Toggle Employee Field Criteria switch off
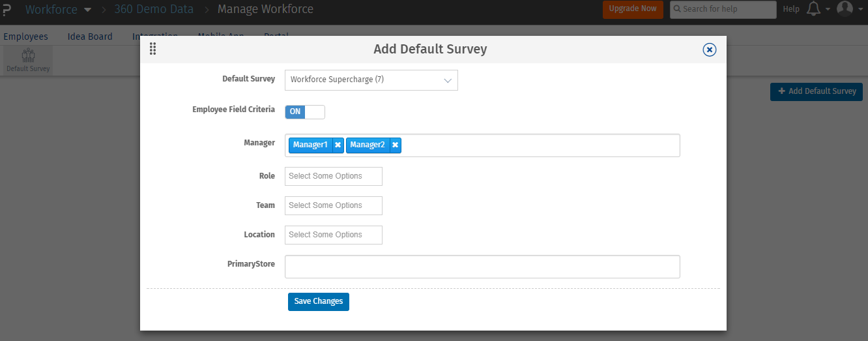 click(x=304, y=111)
